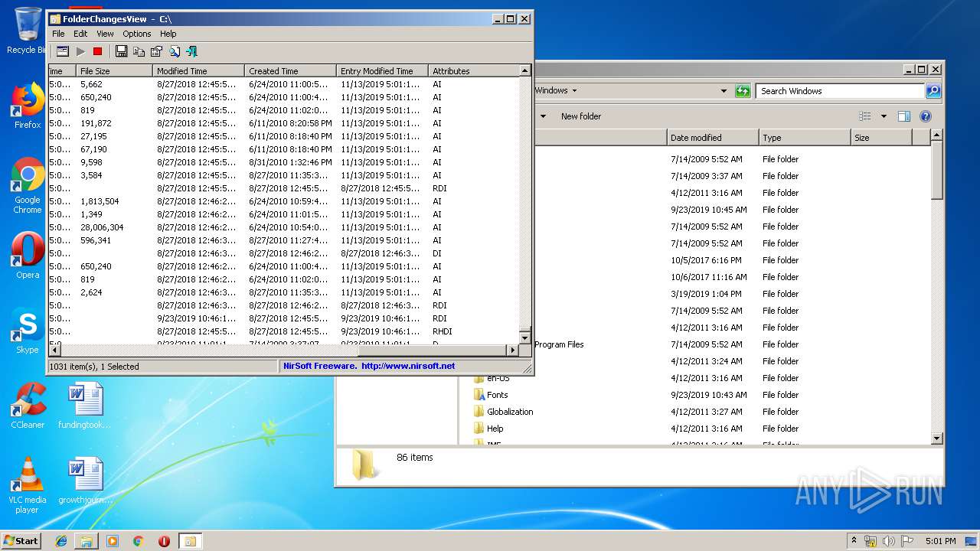This screenshot has height=551, width=980.
Task: Sort by Attributes column header
Action: point(474,71)
